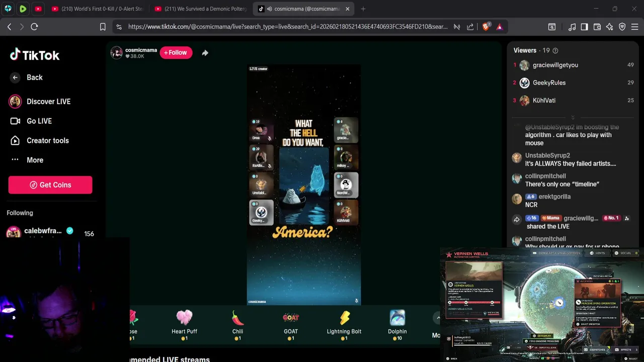
Task: Share the live using the arrow icon
Action: coord(205,53)
